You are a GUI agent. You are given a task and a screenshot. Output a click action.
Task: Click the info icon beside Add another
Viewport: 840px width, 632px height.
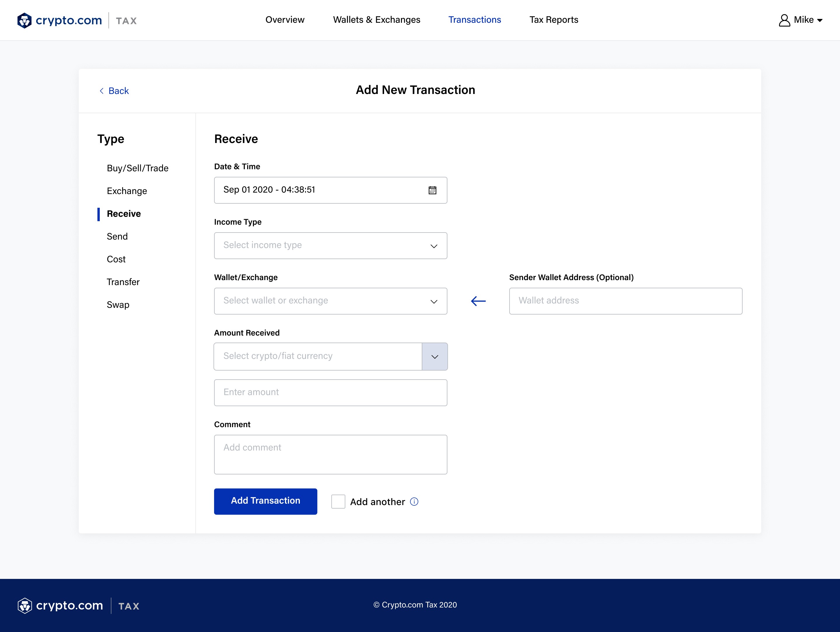click(414, 502)
